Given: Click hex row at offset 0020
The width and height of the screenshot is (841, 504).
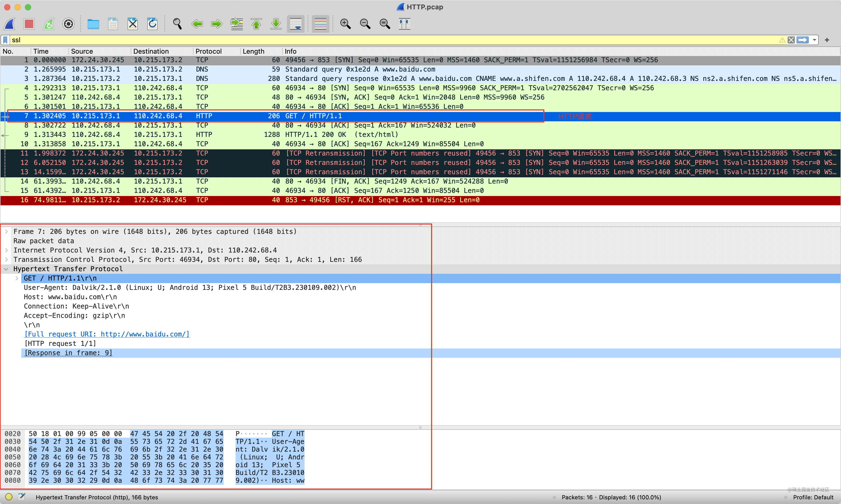Looking at the screenshot, I should (155, 434).
